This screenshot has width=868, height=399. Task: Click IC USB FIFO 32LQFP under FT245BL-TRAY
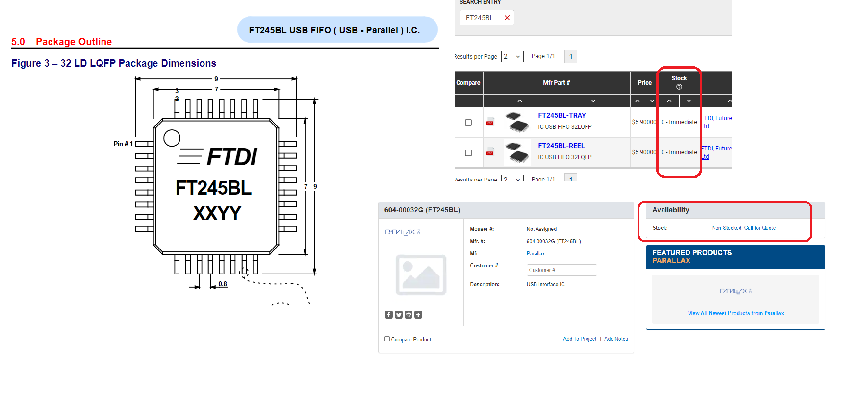coord(565,127)
